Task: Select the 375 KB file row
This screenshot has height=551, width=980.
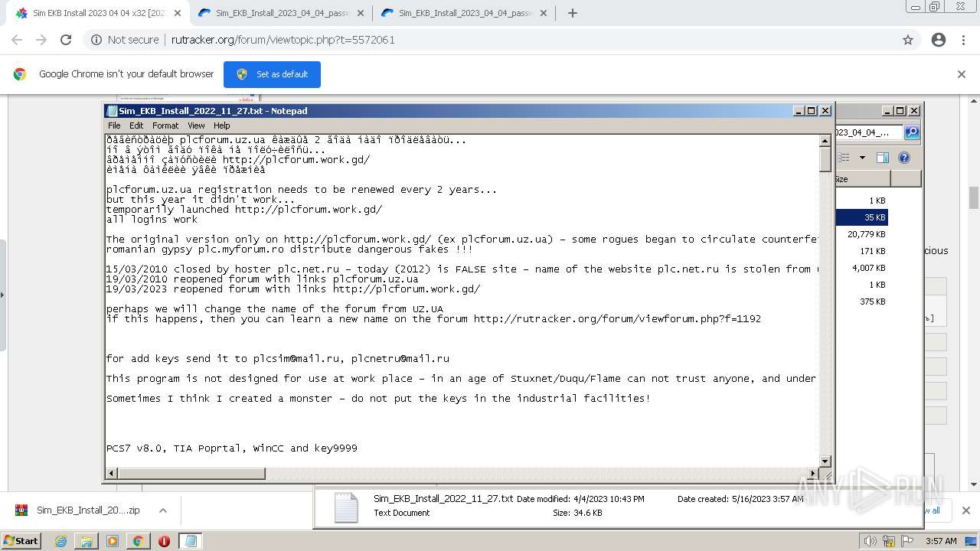Action: point(862,302)
